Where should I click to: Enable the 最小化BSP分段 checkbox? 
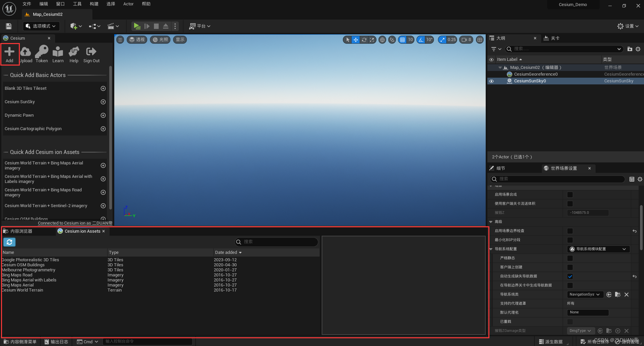(x=570, y=240)
